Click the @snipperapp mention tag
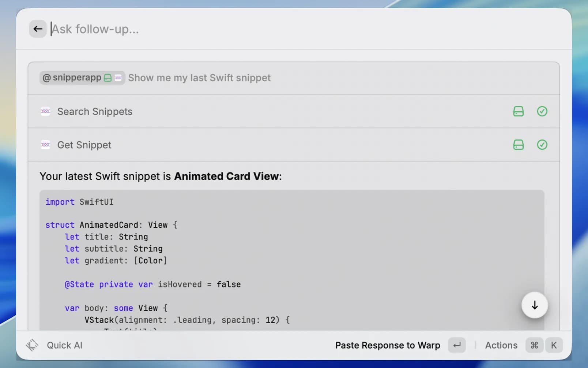 click(x=82, y=78)
